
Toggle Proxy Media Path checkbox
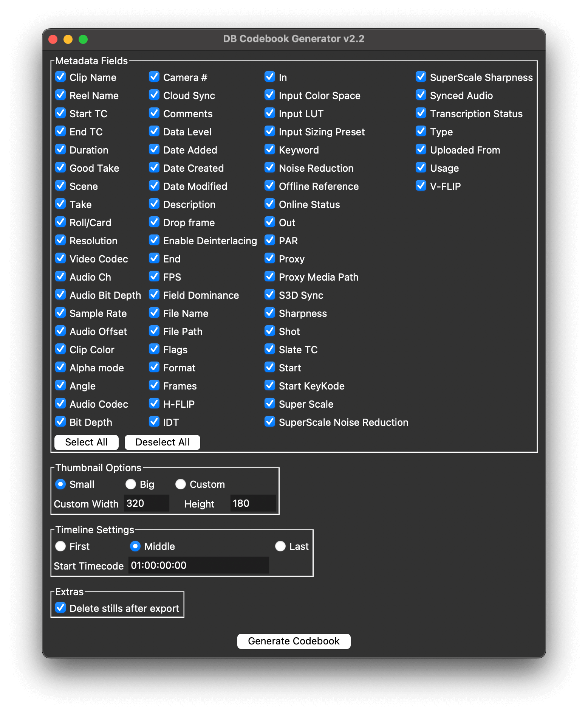pos(270,276)
